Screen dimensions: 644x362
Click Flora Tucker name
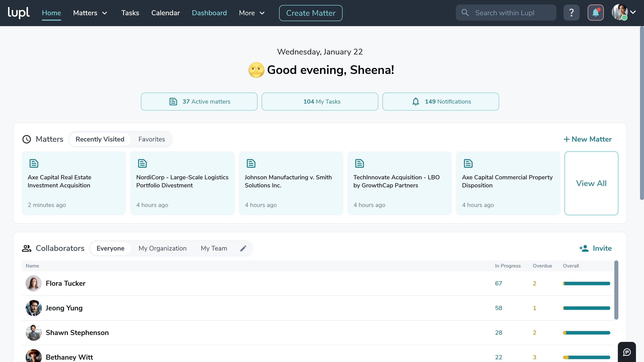coord(66,283)
